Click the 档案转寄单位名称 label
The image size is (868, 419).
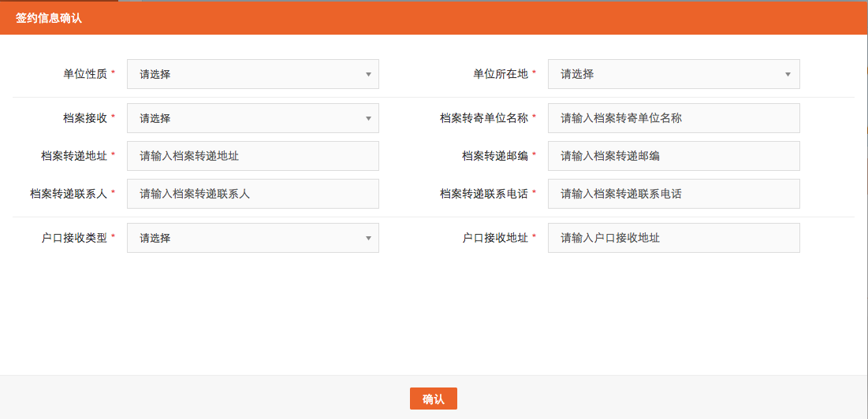[x=483, y=118]
